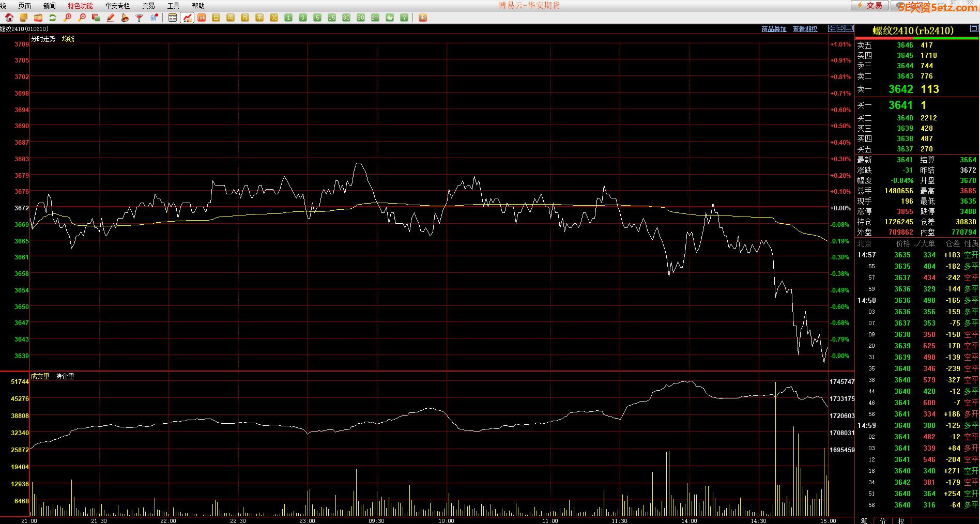
Task: Open the 华安专栏 menu
Action: pyautogui.click(x=117, y=6)
